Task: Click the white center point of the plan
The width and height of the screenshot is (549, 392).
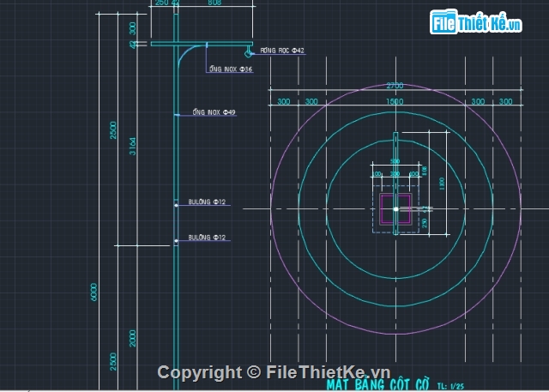Action: tap(395, 209)
